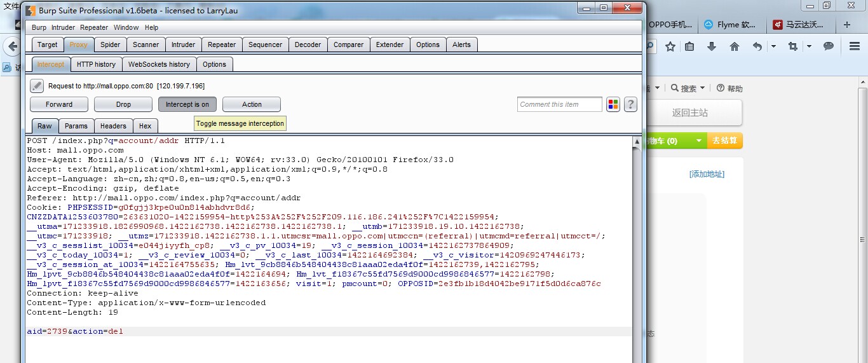Click the Firefox back arrow button
868x363 pixels.
[x=11, y=46]
